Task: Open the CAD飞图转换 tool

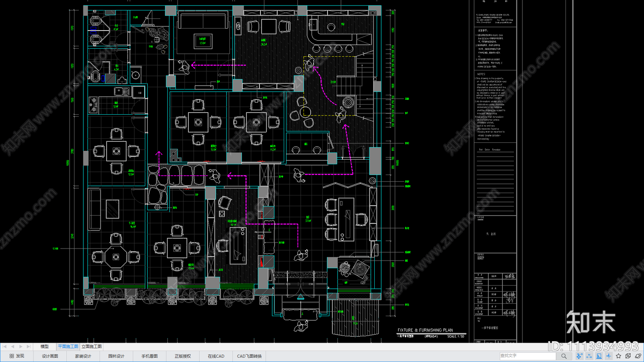Action: tap(249, 356)
